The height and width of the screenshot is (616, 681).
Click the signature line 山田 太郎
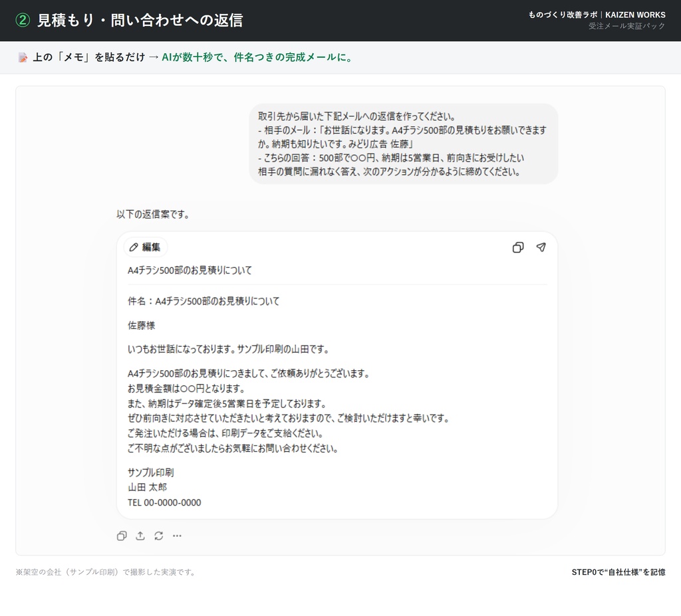147,487
